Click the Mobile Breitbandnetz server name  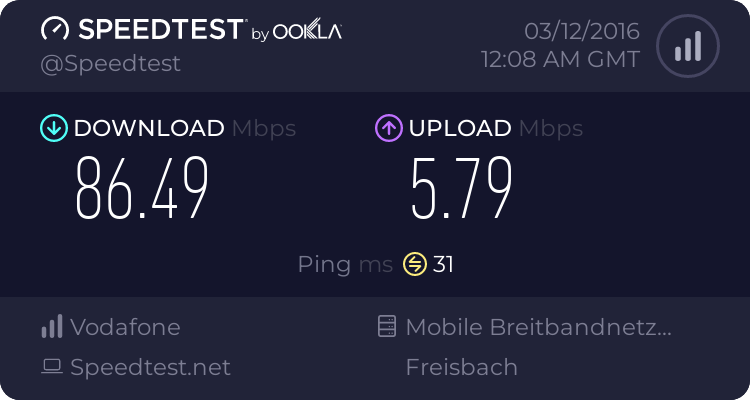pyautogui.click(x=539, y=327)
